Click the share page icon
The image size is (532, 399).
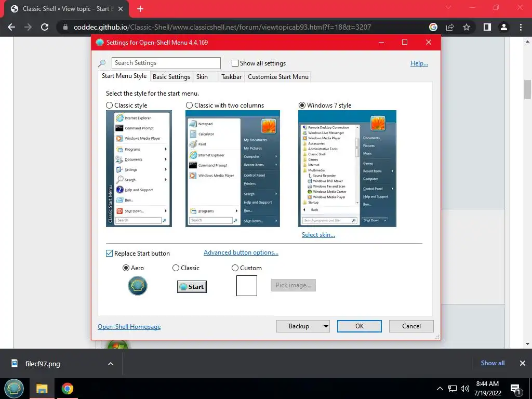(450, 27)
